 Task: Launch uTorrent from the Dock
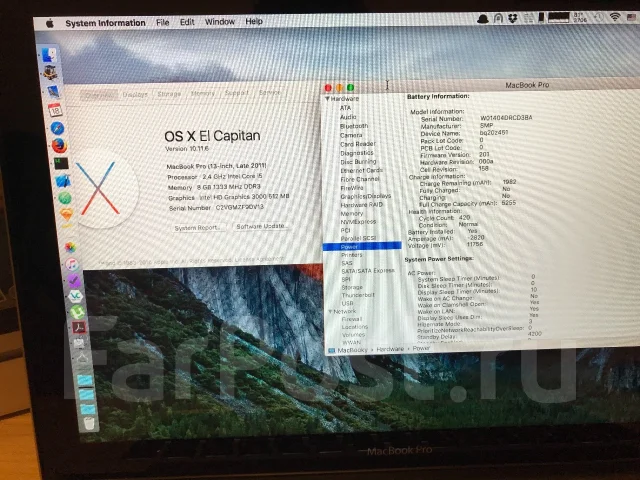pyautogui.click(x=77, y=312)
